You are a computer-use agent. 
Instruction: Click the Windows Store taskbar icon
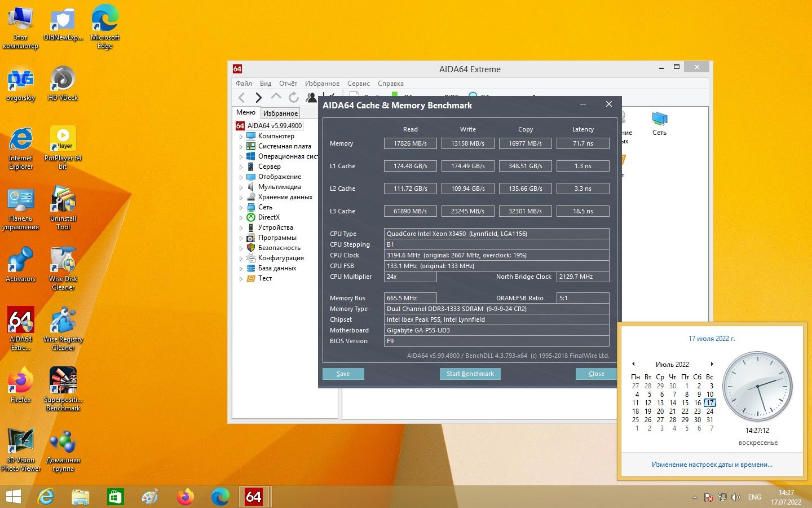point(115,497)
